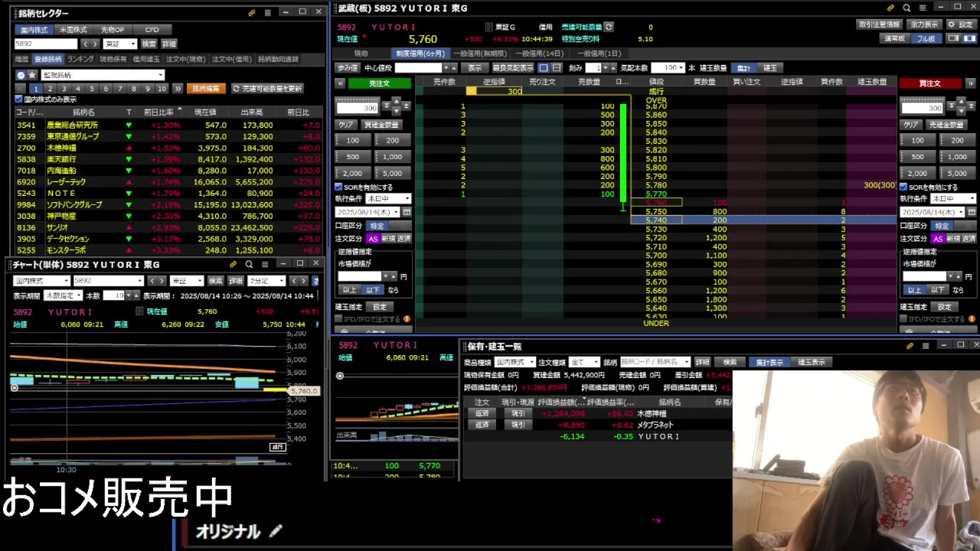Select 集計 toggle for 建玉数量
The image size is (980, 551).
coord(743,67)
